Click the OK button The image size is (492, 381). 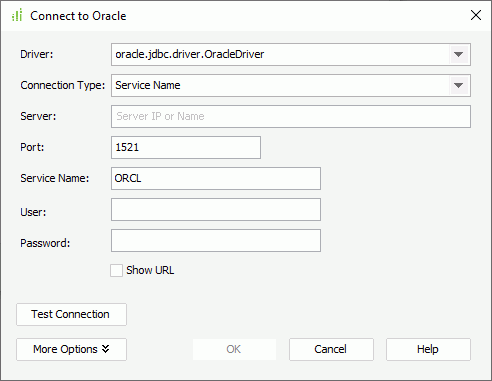(234, 349)
